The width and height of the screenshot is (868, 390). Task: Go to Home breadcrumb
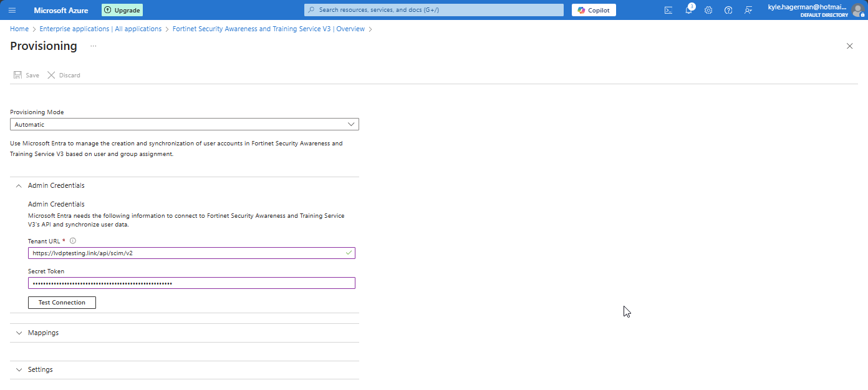coord(19,29)
